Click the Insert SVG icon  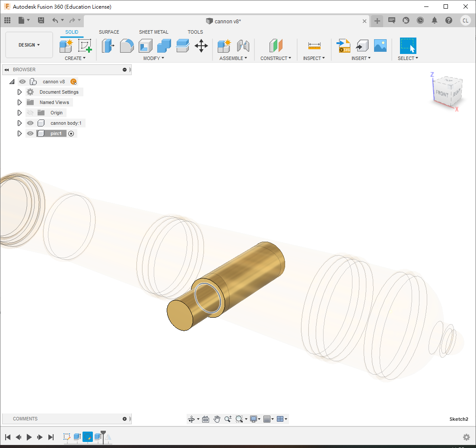pyautogui.click(x=343, y=45)
